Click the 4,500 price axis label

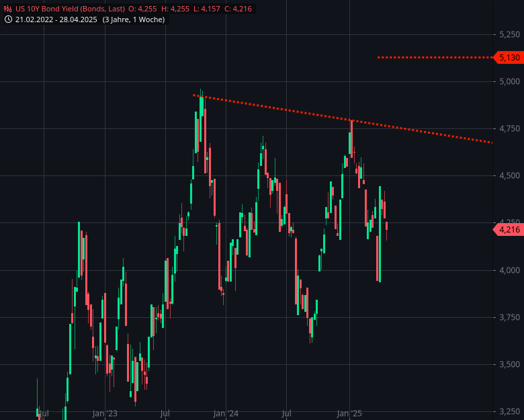coord(510,175)
